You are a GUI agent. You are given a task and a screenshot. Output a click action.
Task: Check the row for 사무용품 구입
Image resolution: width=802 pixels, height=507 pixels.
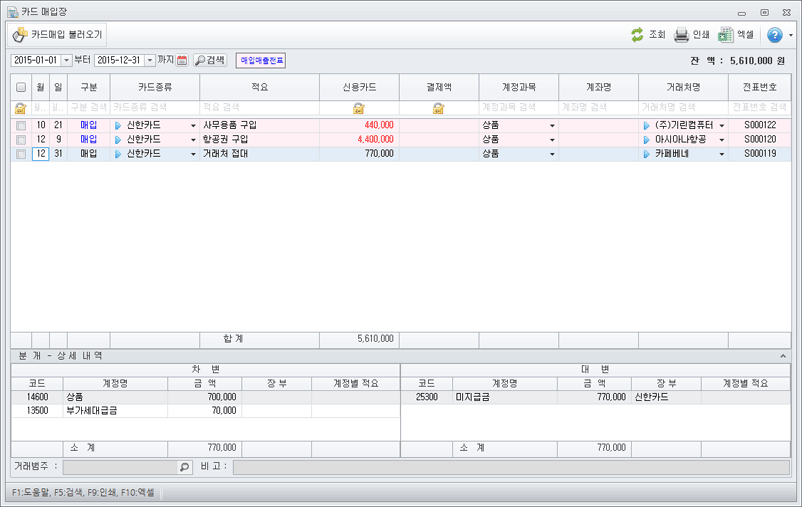click(x=21, y=125)
